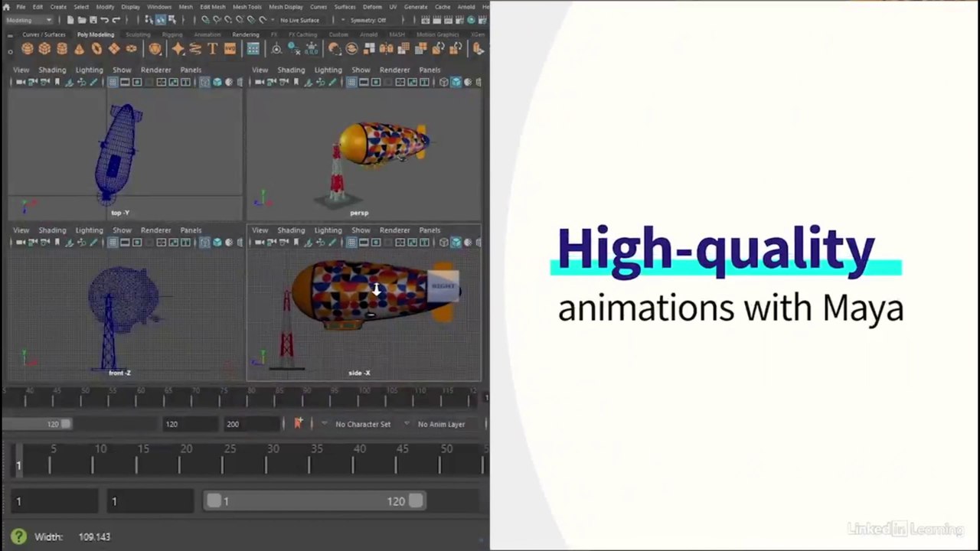Toggle wireframe cube icon in persp panel
Image resolution: width=980 pixels, height=551 pixels.
pyautogui.click(x=444, y=82)
